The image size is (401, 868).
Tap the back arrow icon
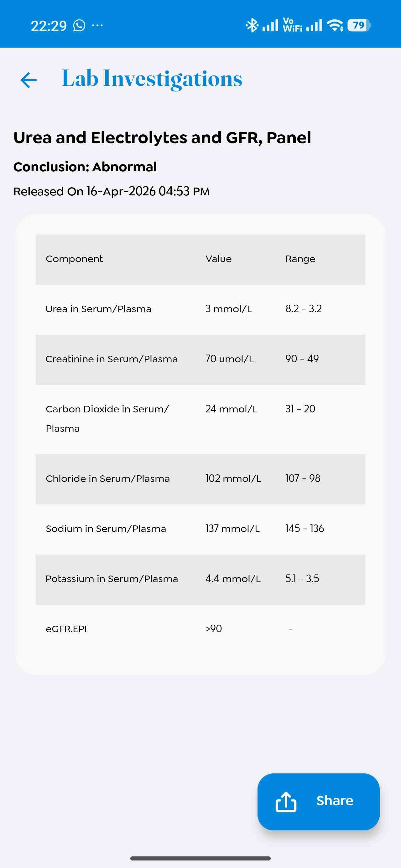coord(28,80)
